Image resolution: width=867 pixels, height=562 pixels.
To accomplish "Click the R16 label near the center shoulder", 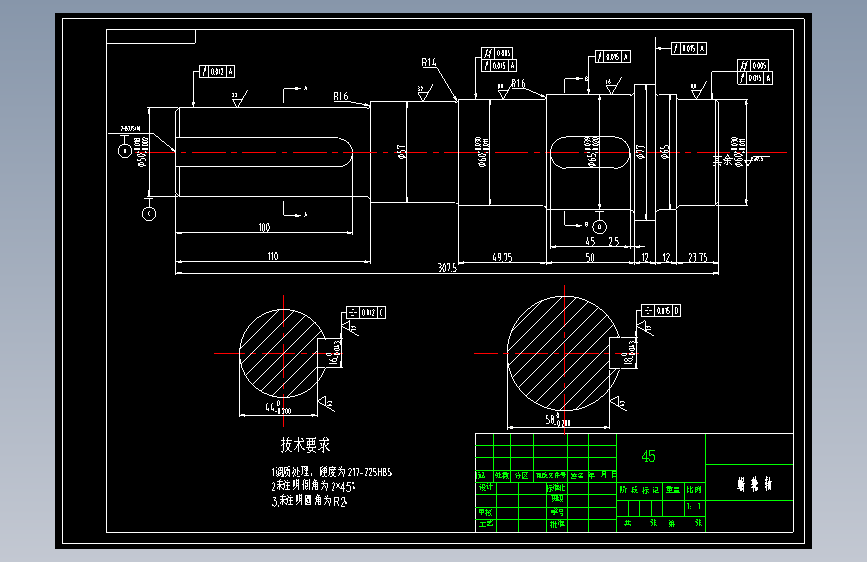I will point(518,84).
